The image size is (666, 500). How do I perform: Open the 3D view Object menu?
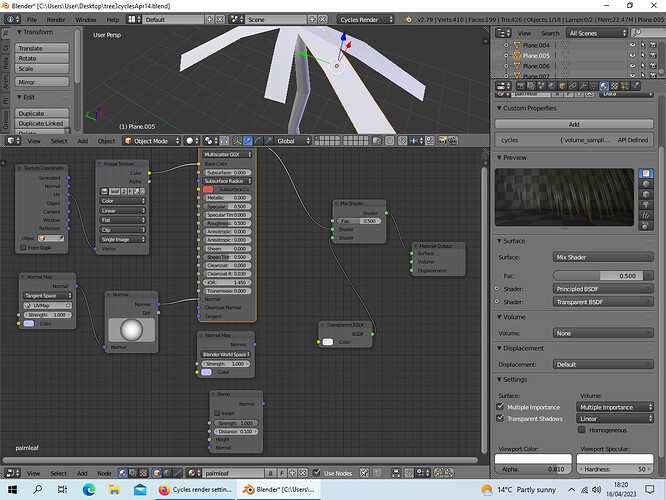(x=106, y=141)
